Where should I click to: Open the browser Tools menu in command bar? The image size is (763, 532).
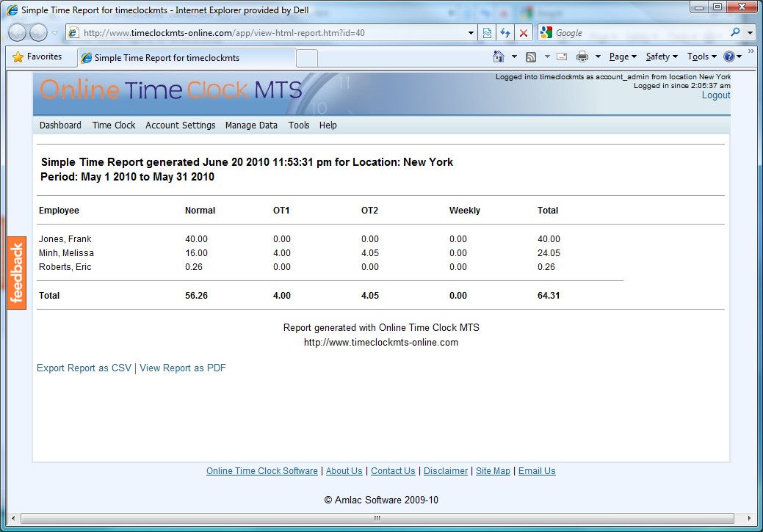[x=702, y=57]
